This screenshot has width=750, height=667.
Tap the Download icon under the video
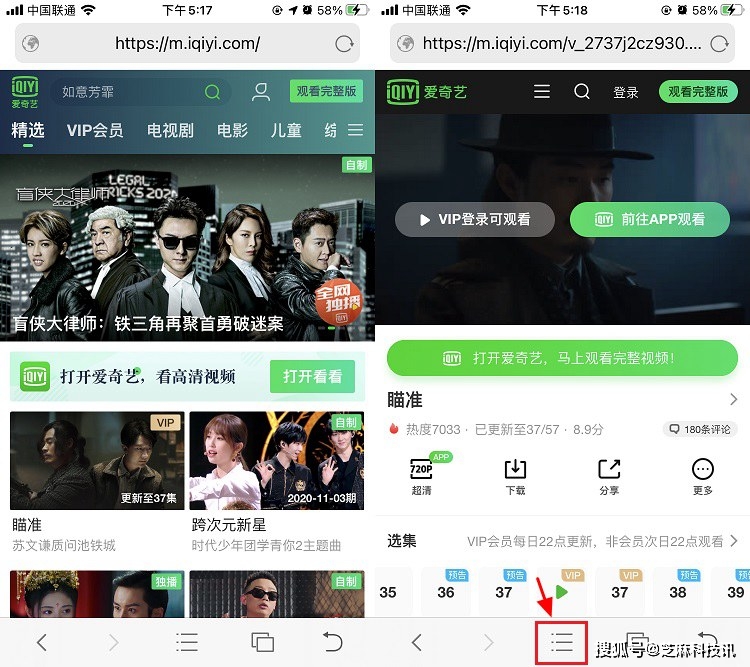515,476
